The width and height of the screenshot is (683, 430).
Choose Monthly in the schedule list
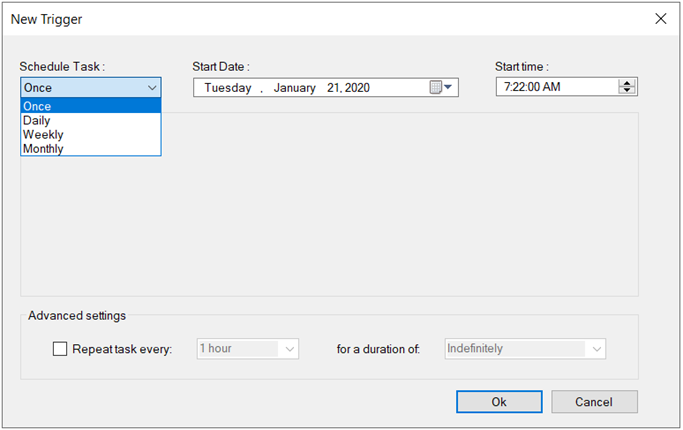(91, 149)
